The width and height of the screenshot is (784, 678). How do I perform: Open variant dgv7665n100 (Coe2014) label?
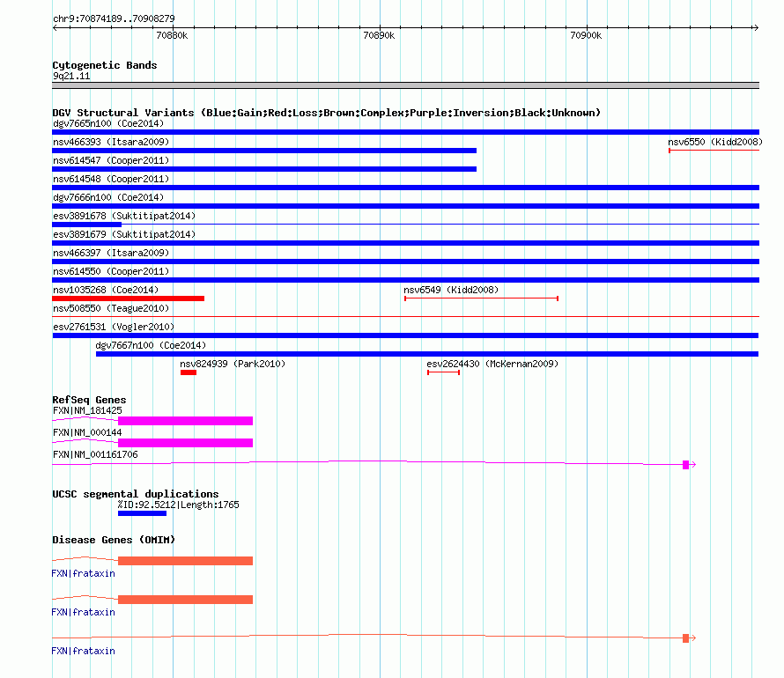108,123
